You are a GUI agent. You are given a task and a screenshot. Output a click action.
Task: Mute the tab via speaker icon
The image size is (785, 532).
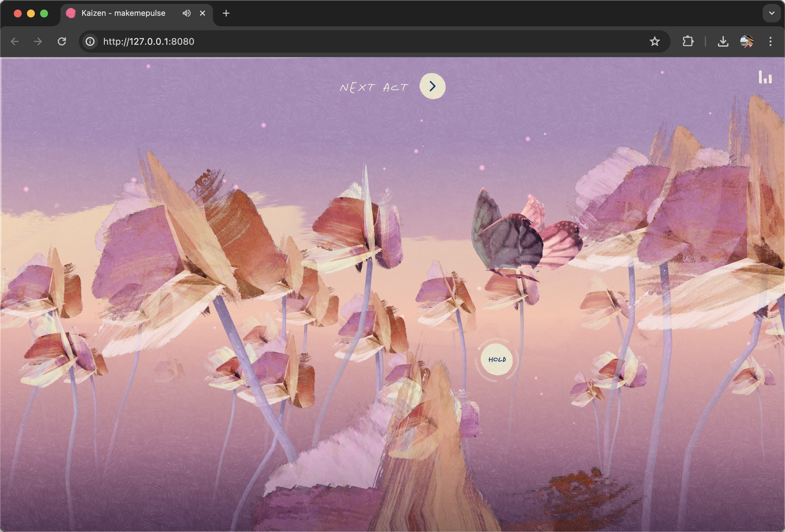[x=186, y=13]
